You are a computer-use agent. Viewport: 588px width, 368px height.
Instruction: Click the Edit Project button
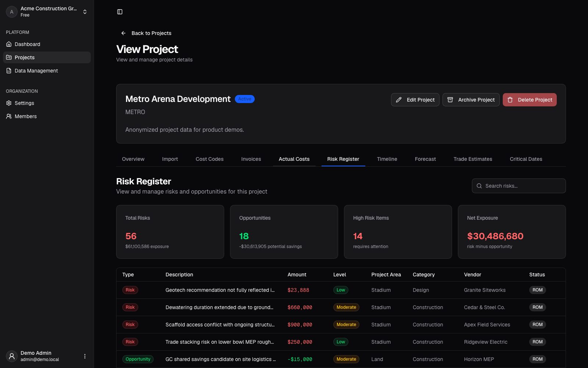coord(415,100)
